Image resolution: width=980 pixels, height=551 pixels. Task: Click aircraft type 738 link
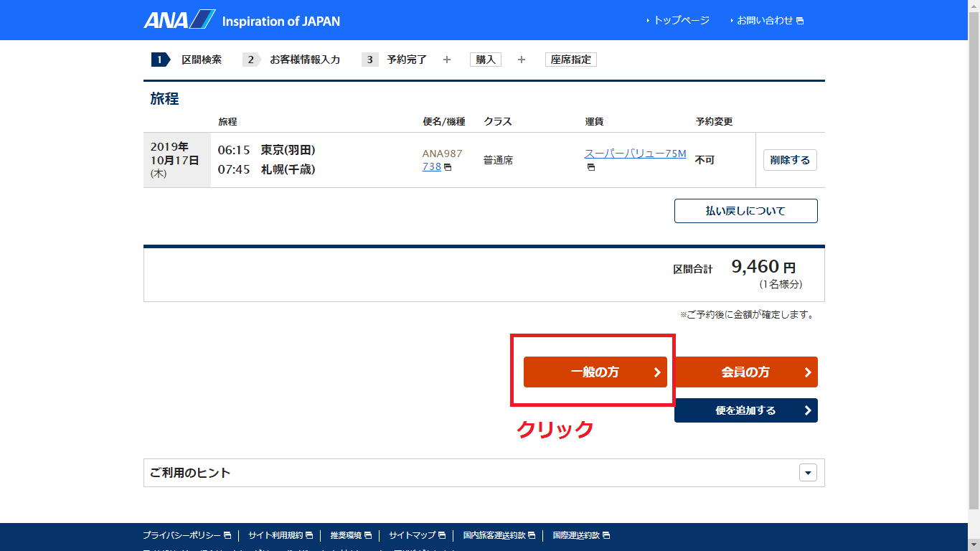point(431,166)
